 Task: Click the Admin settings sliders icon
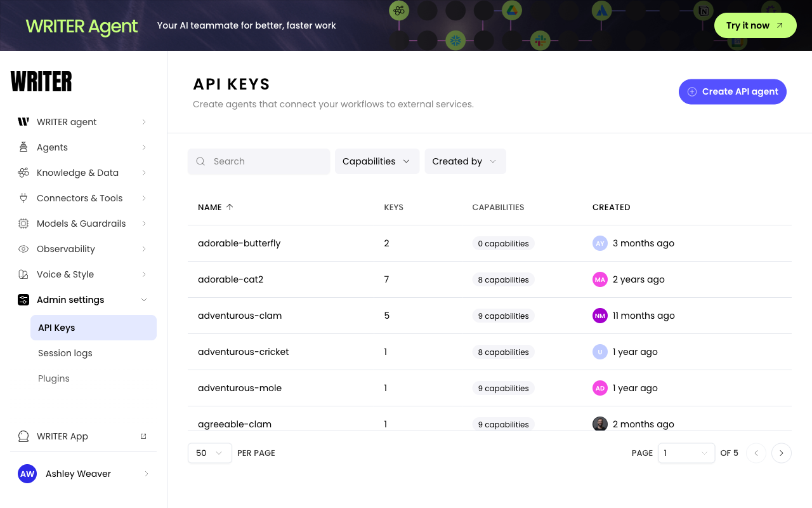(23, 300)
